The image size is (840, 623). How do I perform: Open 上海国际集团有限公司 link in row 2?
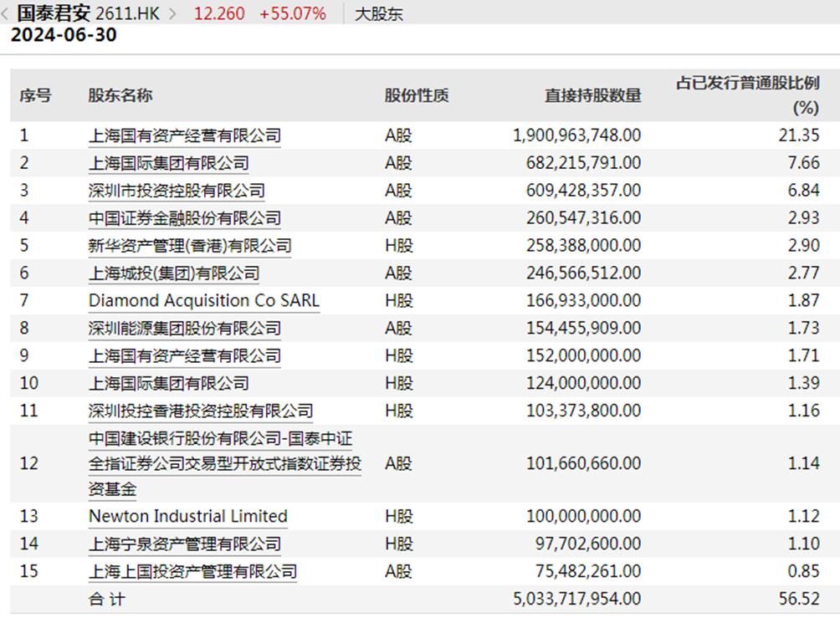pos(168,163)
